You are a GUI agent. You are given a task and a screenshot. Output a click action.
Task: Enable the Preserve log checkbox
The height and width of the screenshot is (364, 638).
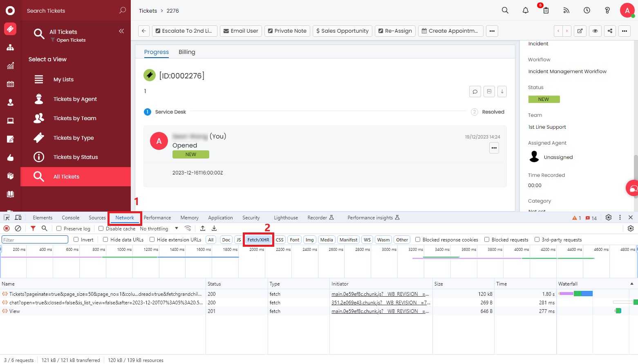pos(59,229)
